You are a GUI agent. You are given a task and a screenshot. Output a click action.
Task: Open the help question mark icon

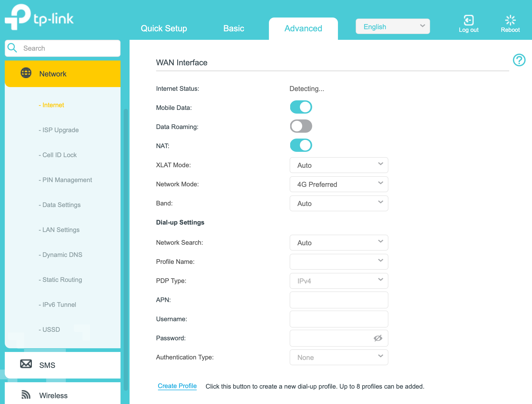[519, 60]
